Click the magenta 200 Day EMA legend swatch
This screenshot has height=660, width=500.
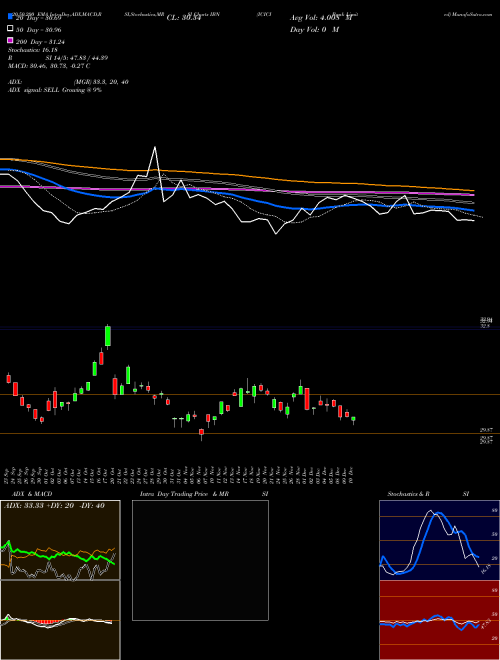[x=10, y=41]
